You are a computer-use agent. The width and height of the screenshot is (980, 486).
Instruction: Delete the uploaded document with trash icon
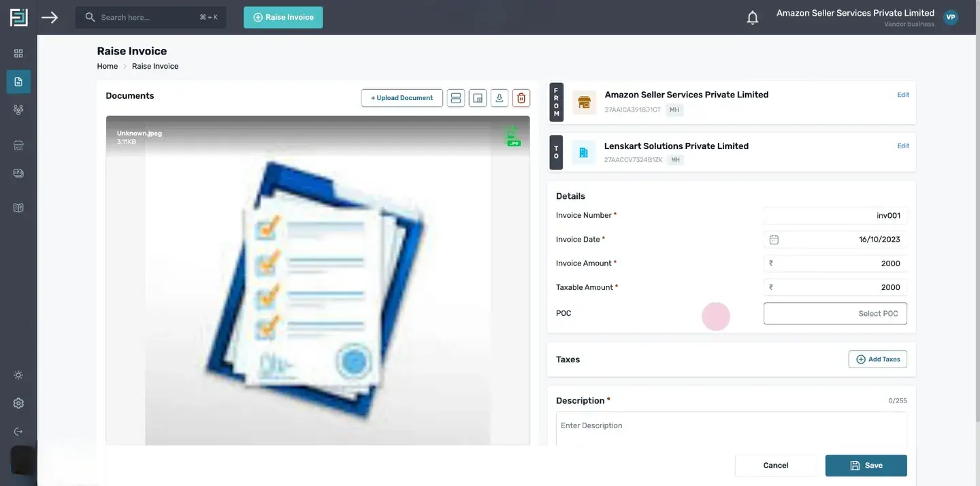click(x=521, y=98)
